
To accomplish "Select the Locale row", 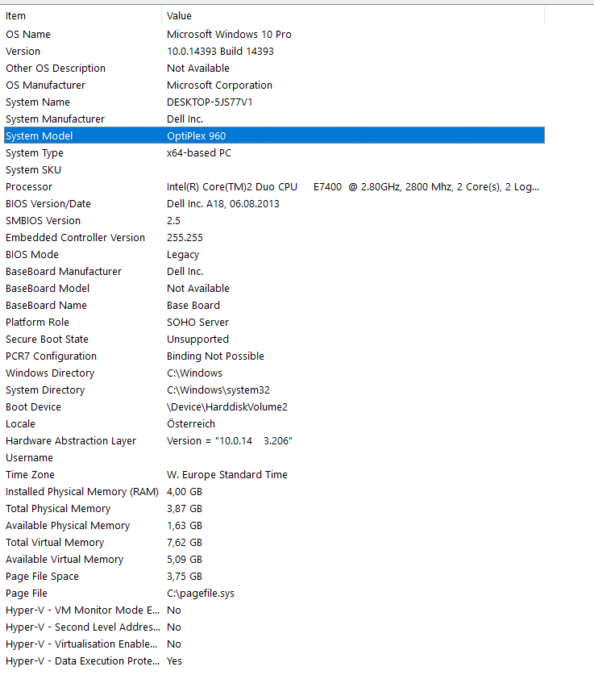I will tap(274, 424).
